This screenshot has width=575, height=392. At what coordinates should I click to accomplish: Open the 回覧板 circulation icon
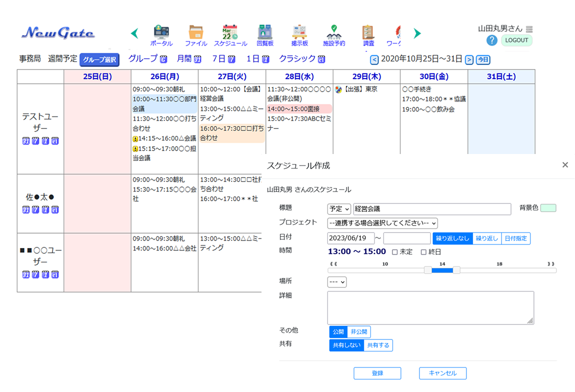click(x=265, y=33)
